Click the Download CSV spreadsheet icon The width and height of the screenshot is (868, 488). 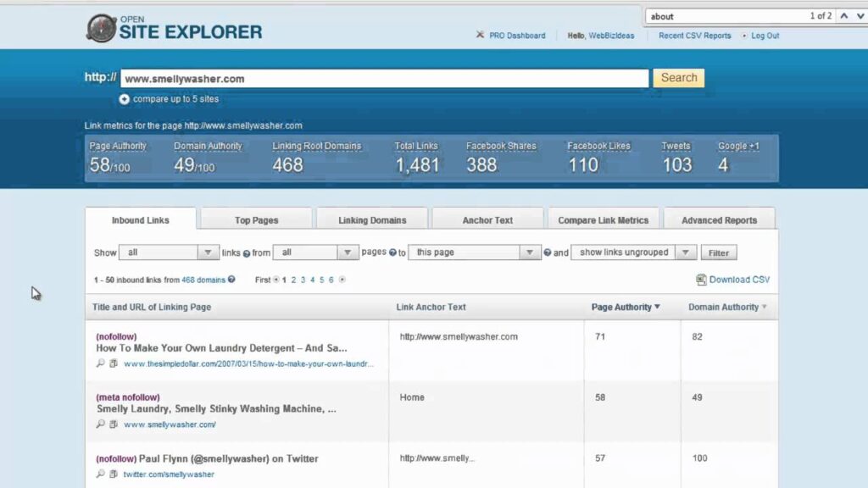tap(701, 280)
